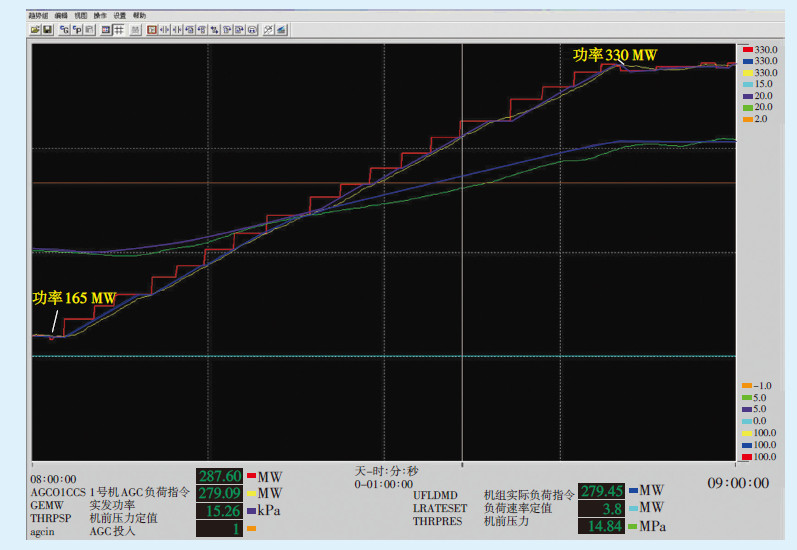Toggle the grid lines toolbar button
797x550 pixels.
pos(119,29)
